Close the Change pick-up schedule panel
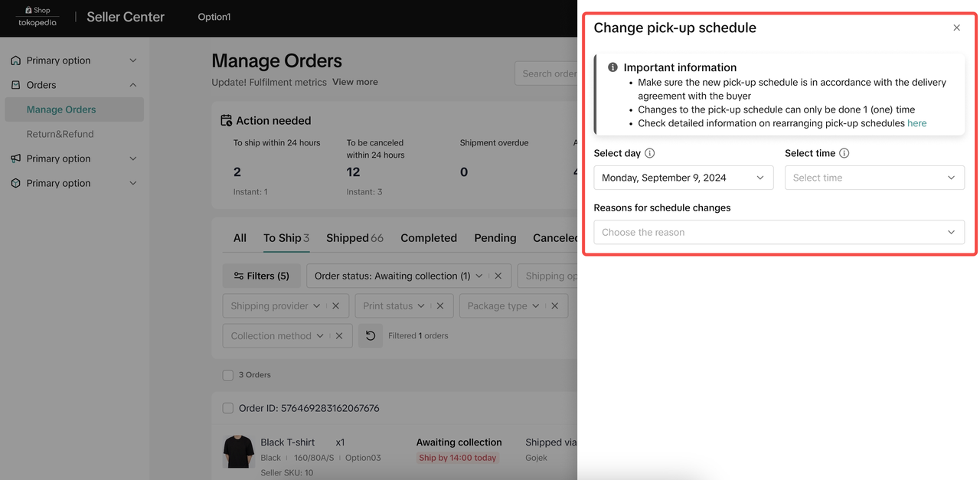 [956, 28]
